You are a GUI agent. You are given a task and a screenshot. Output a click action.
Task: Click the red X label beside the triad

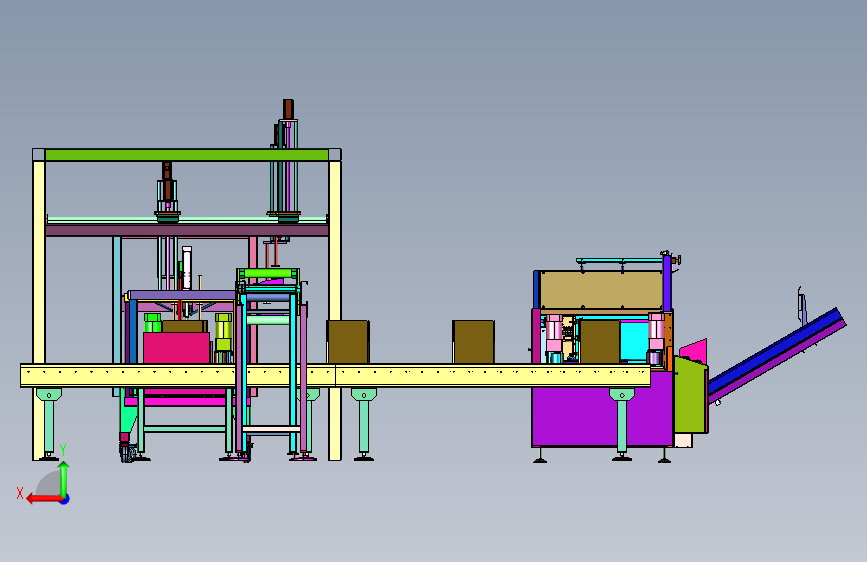point(20,493)
